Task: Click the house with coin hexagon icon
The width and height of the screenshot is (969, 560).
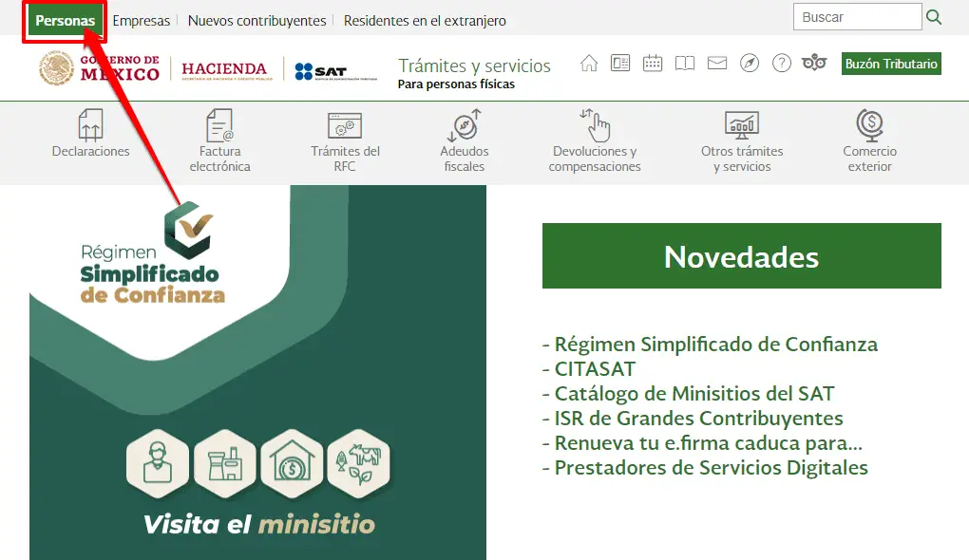Action: click(x=292, y=464)
